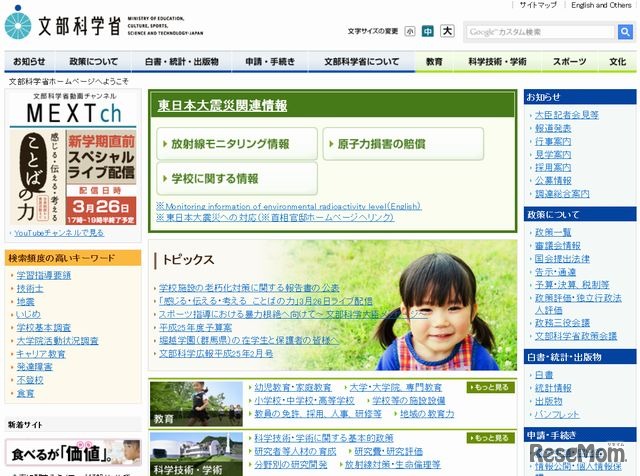Open 採用案内 in sidebar

click(553, 167)
